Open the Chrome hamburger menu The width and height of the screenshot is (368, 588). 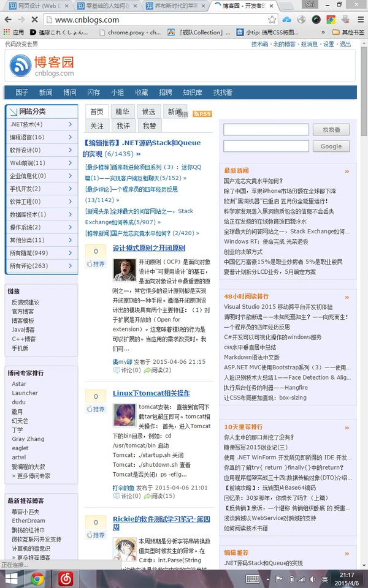360,20
